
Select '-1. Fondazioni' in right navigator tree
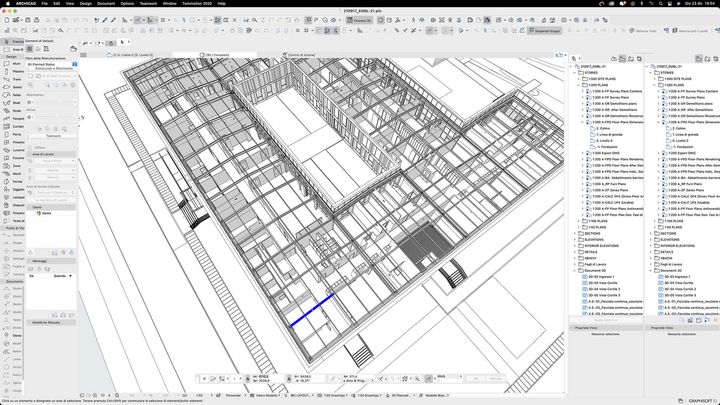pos(680,147)
